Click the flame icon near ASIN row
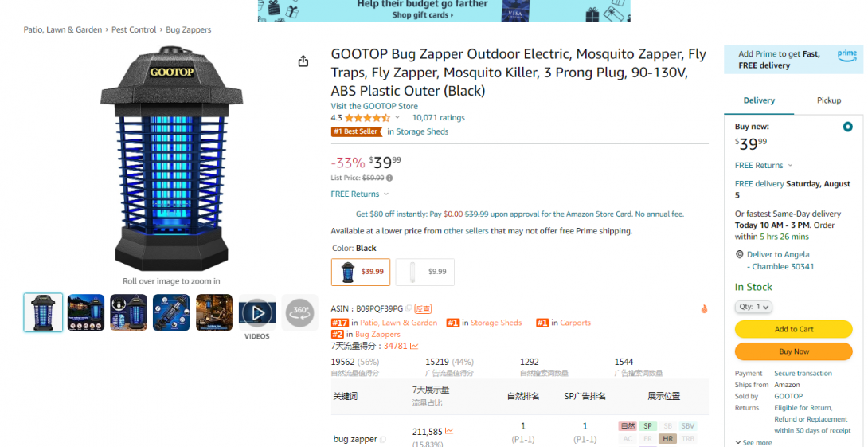 pos(704,309)
